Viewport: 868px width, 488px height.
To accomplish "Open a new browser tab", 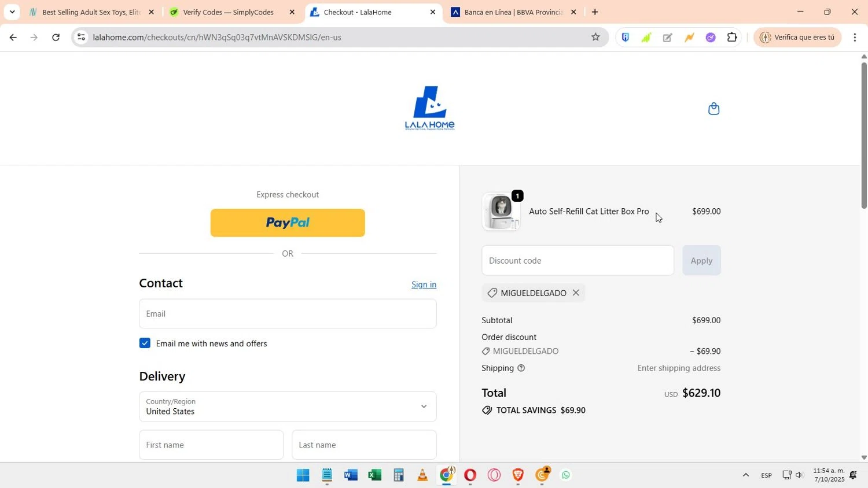I will click(x=595, y=12).
